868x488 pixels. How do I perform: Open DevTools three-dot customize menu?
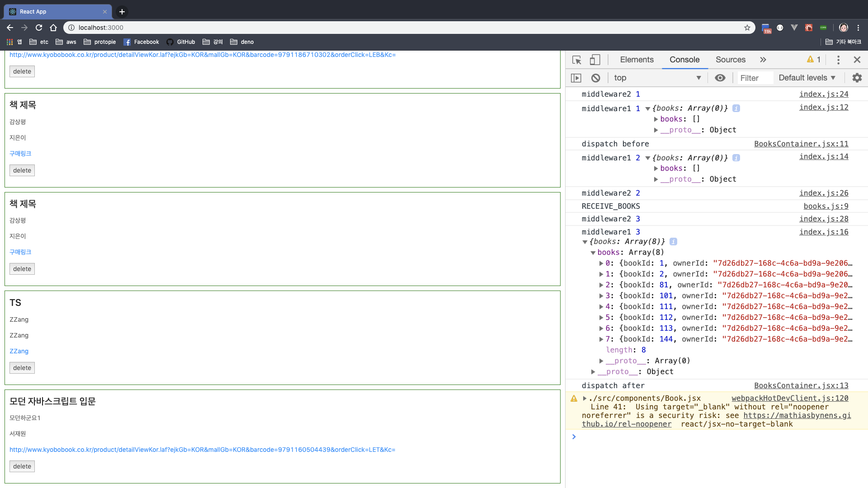click(x=838, y=60)
